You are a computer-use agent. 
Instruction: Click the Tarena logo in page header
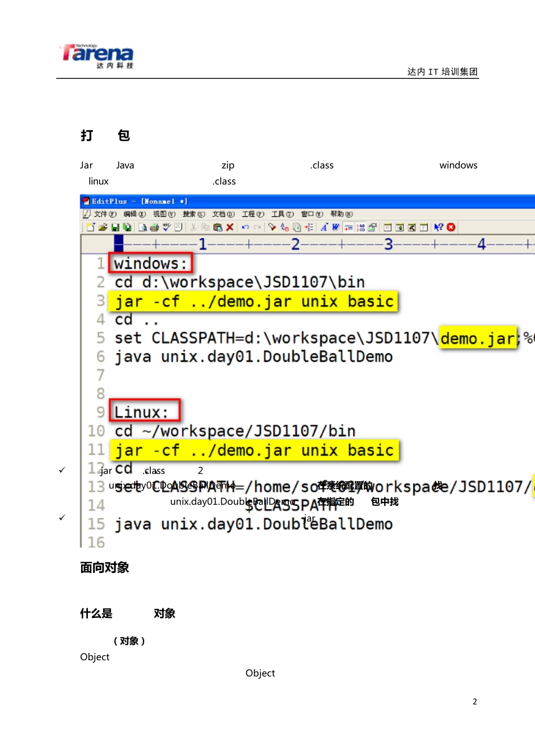97,55
